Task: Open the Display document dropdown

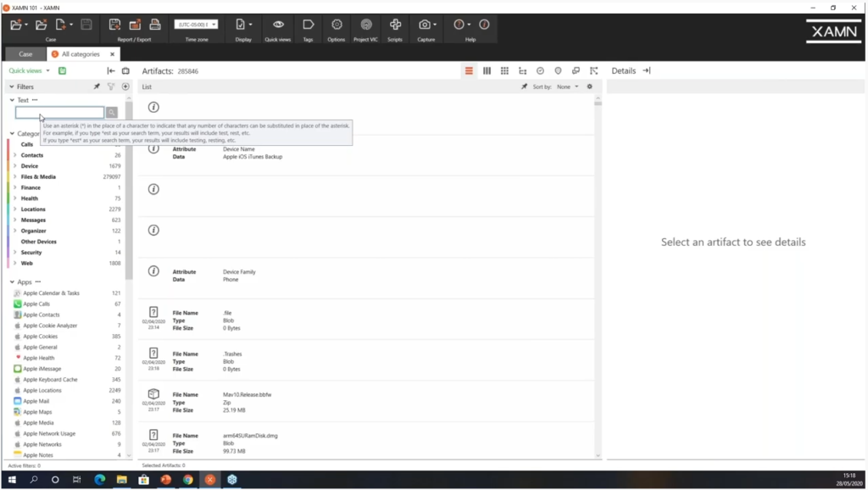Action: (x=243, y=25)
